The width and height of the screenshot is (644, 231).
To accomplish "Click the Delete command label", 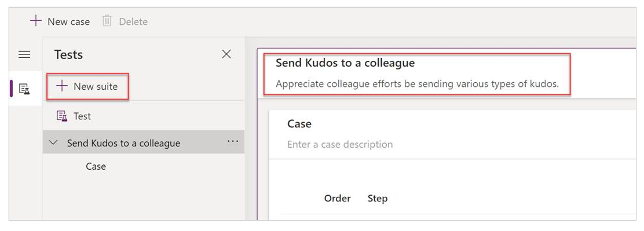I will click(133, 22).
